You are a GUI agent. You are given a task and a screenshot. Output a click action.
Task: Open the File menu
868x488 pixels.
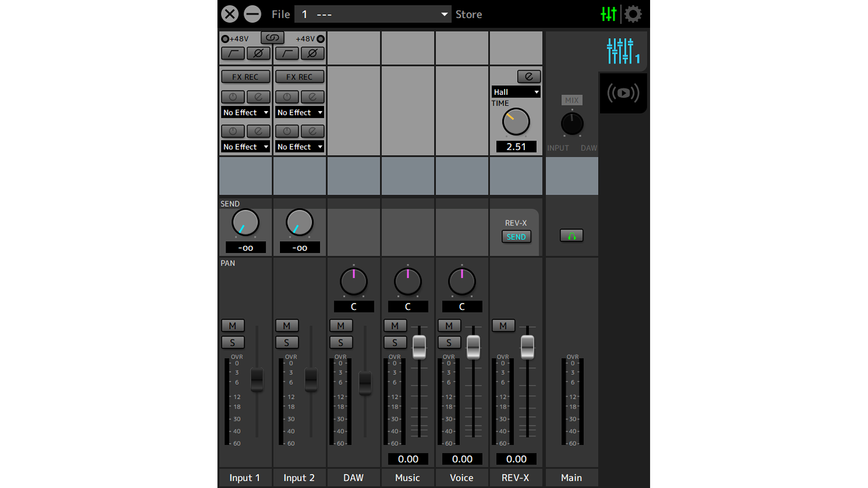click(x=280, y=14)
